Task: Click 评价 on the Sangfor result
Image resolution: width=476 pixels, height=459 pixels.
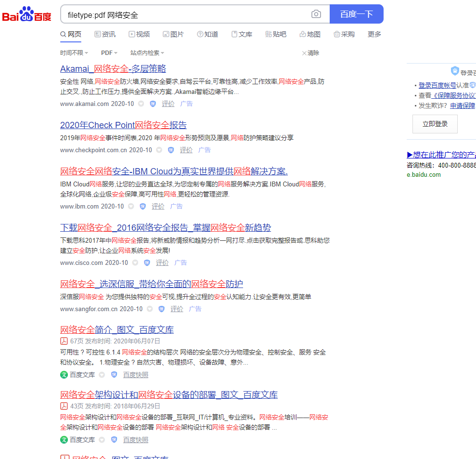Action: click(177, 309)
